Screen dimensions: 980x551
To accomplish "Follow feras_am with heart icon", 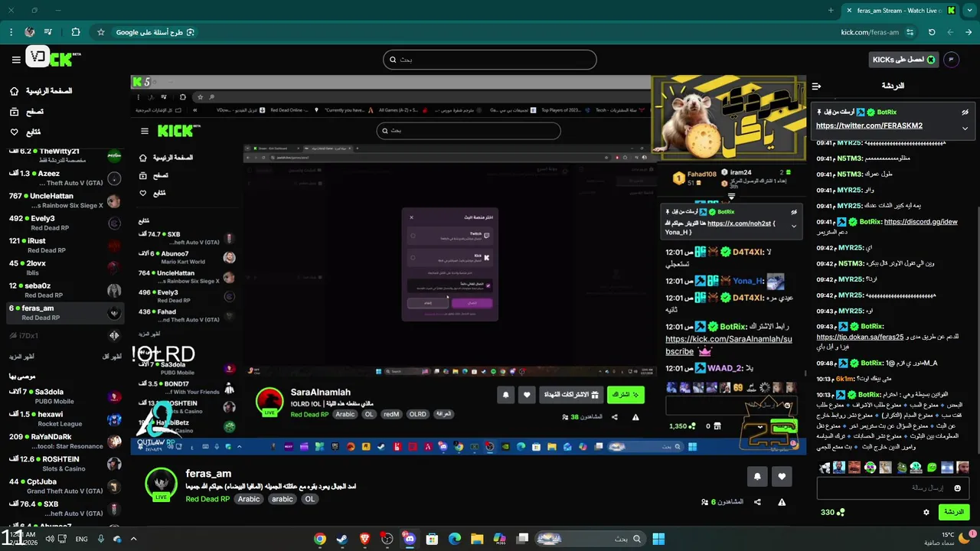I will click(782, 476).
